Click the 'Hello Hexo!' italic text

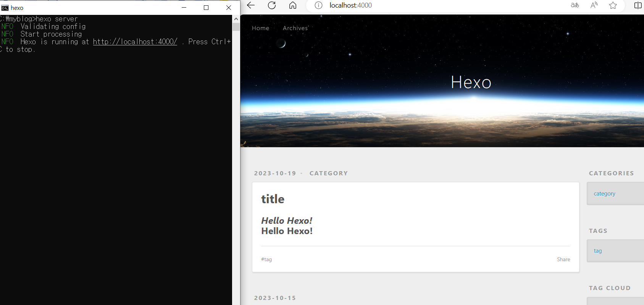(x=287, y=221)
